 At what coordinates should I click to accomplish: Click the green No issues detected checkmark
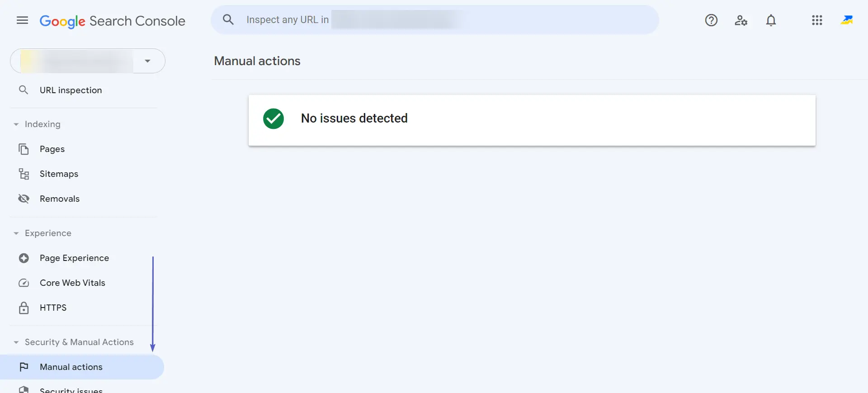[x=273, y=118]
